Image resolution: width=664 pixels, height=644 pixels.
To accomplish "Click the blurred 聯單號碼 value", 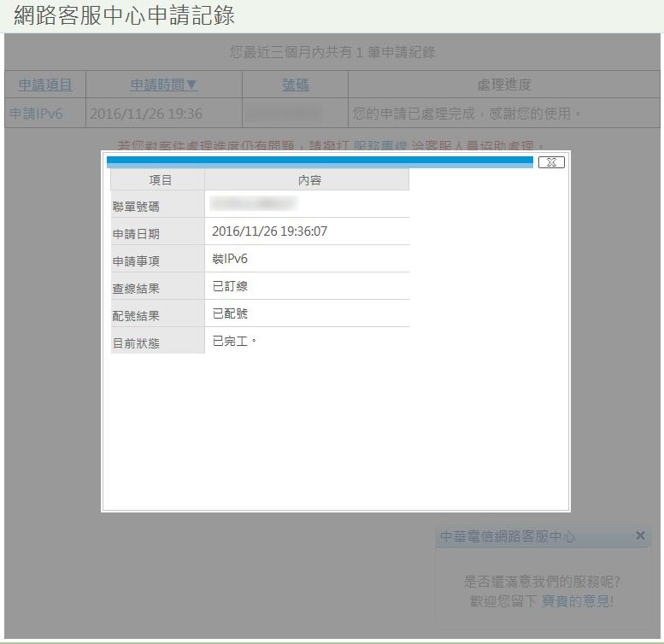I will (253, 203).
